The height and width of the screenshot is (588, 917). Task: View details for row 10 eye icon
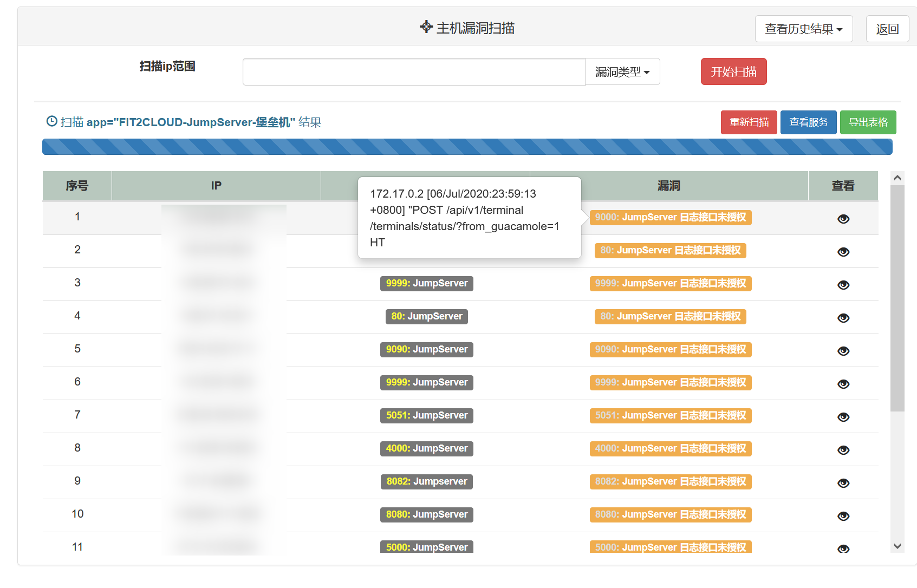[x=843, y=516]
